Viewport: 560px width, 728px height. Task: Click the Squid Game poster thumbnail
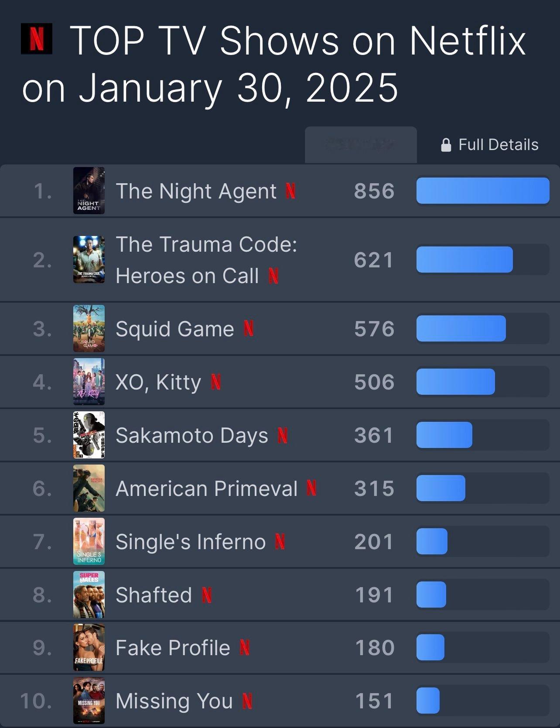coord(89,328)
